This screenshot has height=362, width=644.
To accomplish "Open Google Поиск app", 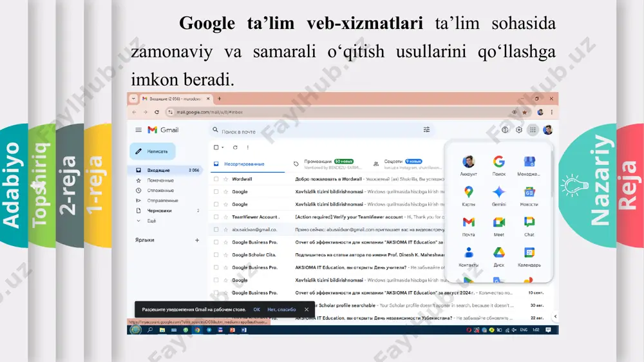I will pyautogui.click(x=499, y=166).
